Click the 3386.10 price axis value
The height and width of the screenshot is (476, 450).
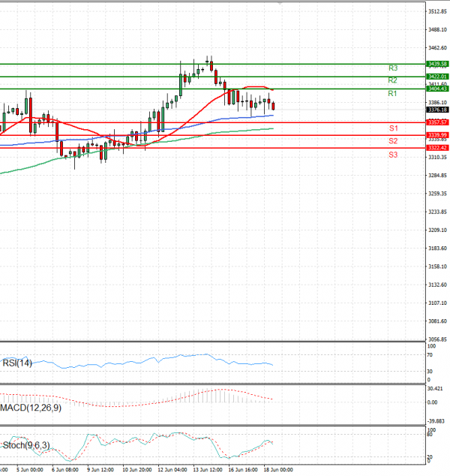pyautogui.click(x=437, y=103)
